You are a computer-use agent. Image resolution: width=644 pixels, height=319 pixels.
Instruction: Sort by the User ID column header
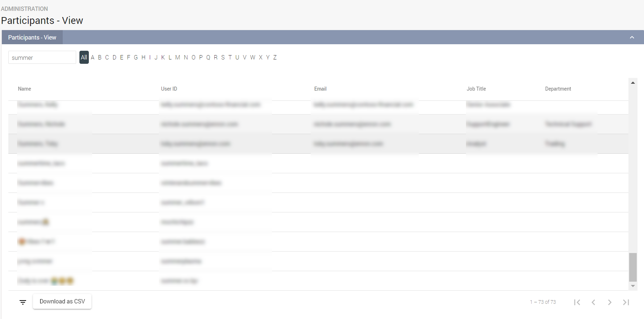(169, 89)
